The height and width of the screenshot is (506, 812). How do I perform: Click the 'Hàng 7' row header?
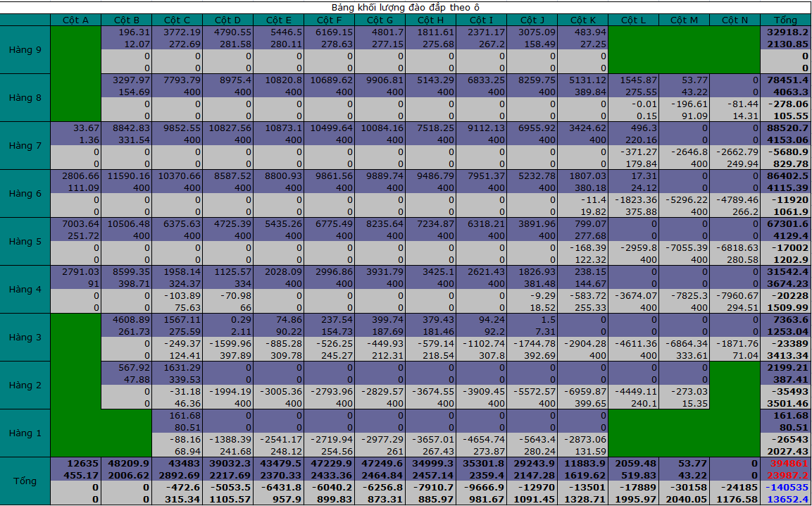(x=25, y=146)
